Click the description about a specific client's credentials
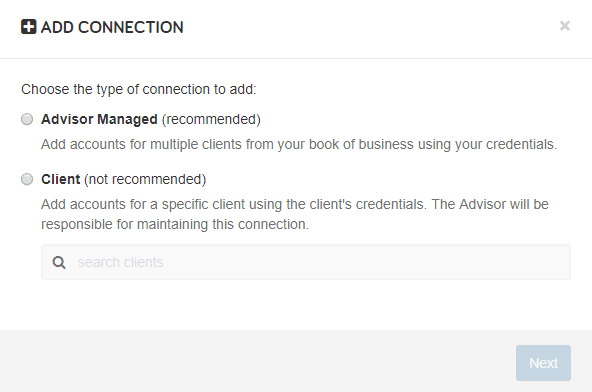 click(x=295, y=214)
